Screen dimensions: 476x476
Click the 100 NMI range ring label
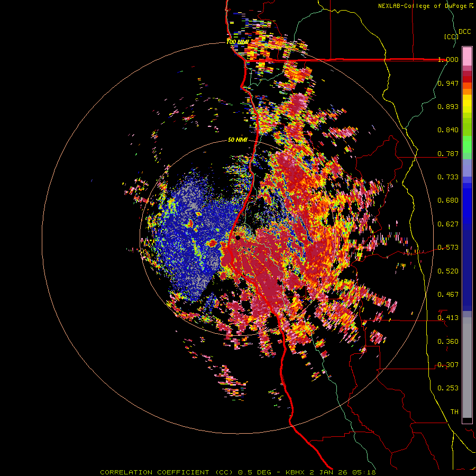coord(237,42)
